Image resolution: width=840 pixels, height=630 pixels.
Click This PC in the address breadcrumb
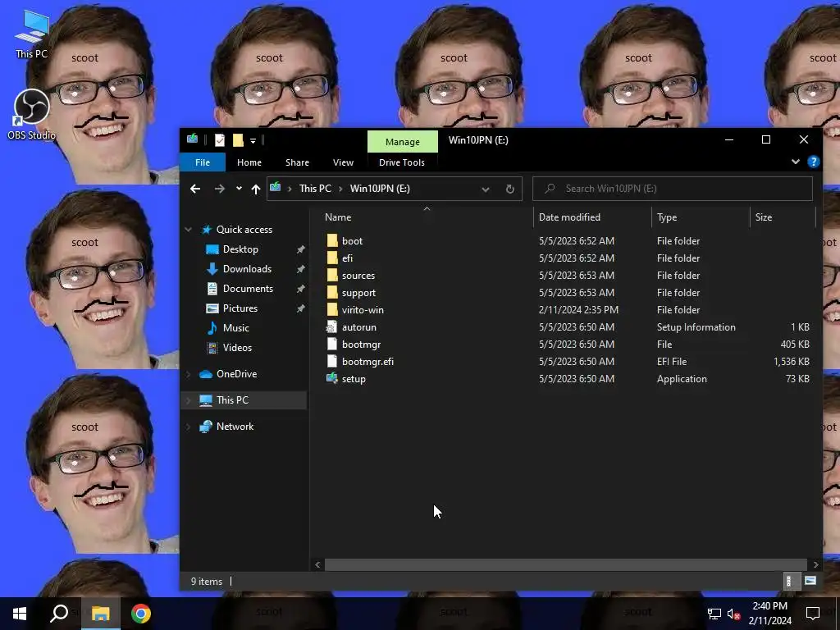point(315,189)
